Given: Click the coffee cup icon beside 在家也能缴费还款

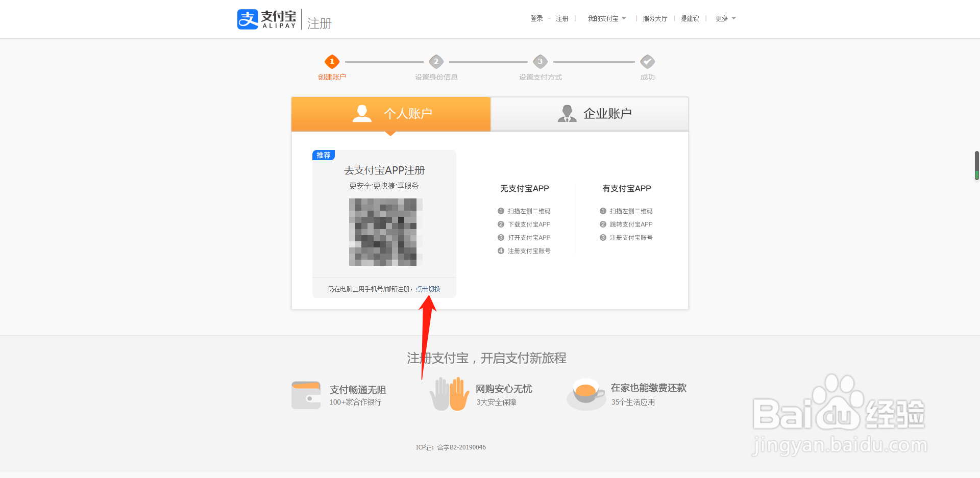Looking at the screenshot, I should (x=586, y=394).
